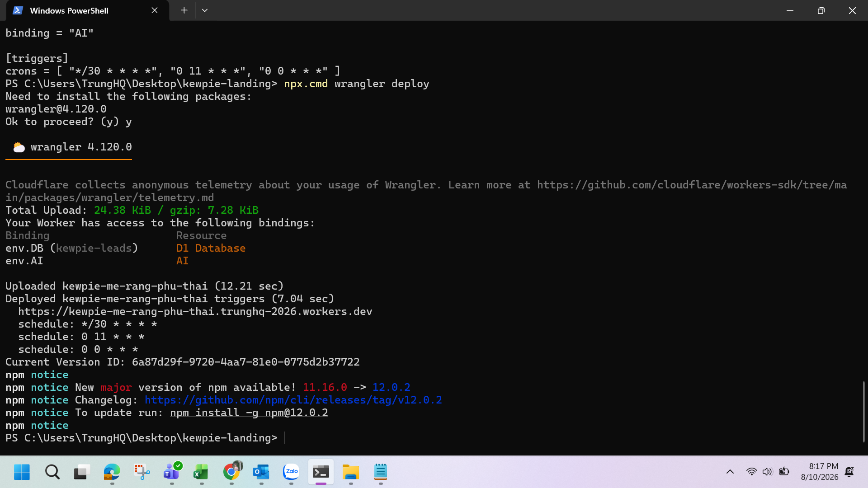Open Excel from the taskbar
This screenshot has height=488, width=868.
click(201, 472)
